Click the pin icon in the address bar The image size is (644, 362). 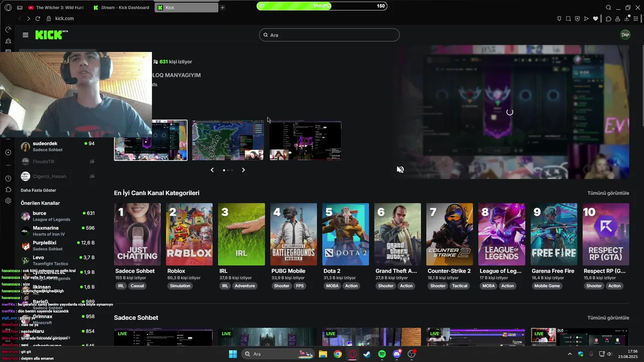(559, 19)
